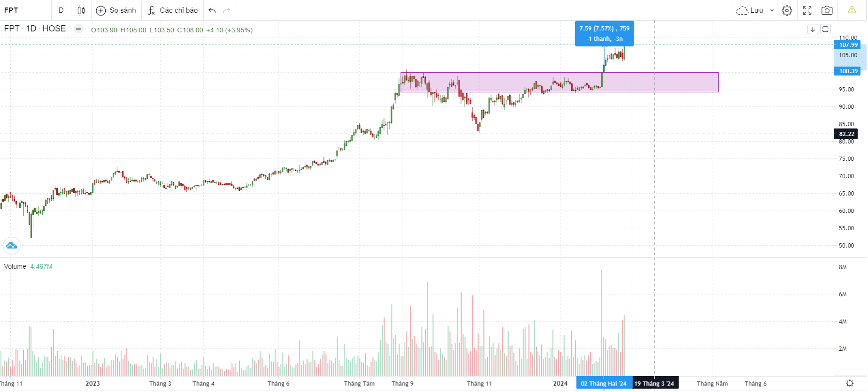Click the down-arrow button beside price axis

(x=813, y=29)
